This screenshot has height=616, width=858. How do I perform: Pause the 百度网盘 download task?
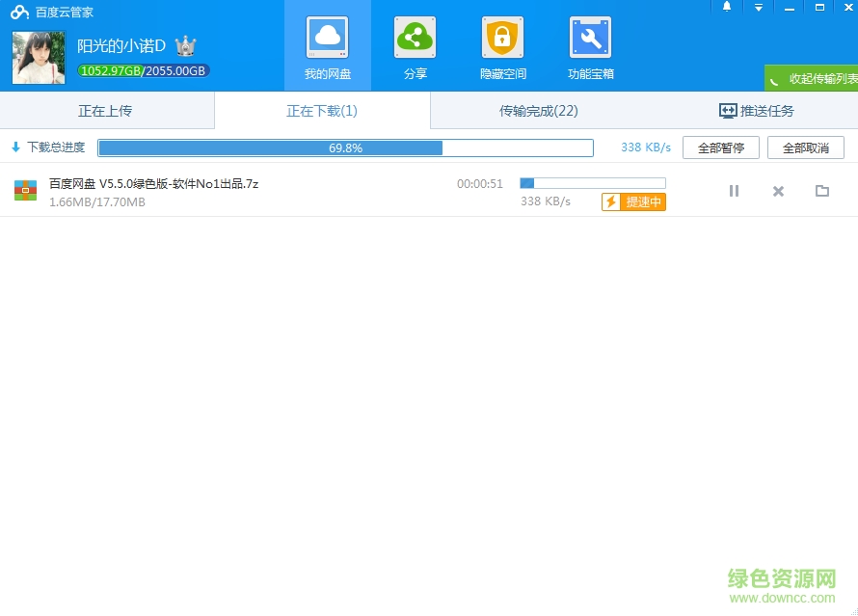click(734, 191)
